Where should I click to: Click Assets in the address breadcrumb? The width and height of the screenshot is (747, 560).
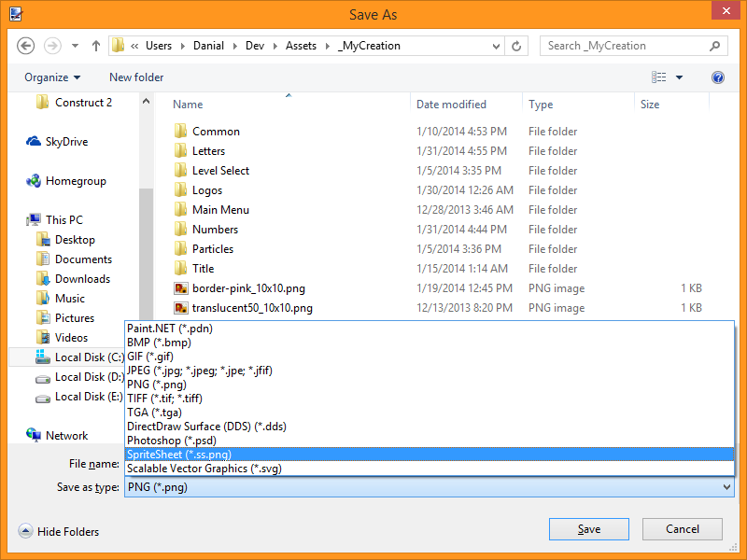[x=301, y=46]
